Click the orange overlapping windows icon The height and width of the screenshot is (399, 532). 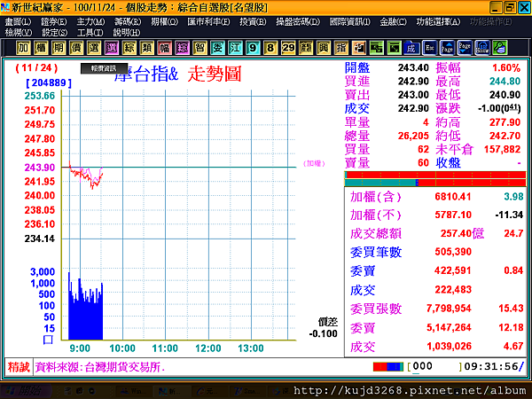358,48
